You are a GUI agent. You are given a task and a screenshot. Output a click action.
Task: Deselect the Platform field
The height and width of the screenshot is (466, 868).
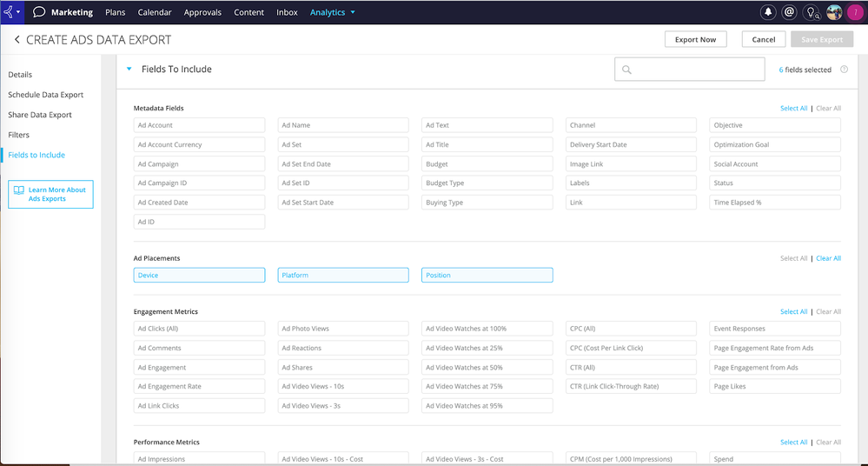click(x=343, y=275)
